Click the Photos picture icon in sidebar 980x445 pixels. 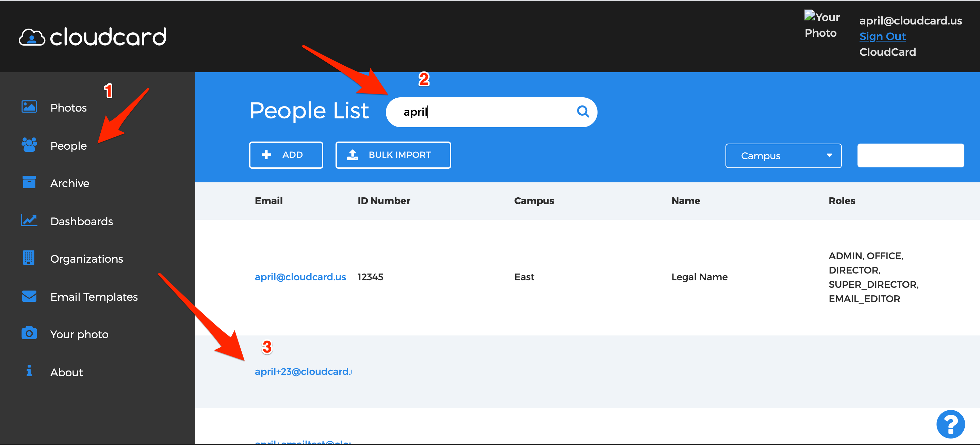point(29,107)
